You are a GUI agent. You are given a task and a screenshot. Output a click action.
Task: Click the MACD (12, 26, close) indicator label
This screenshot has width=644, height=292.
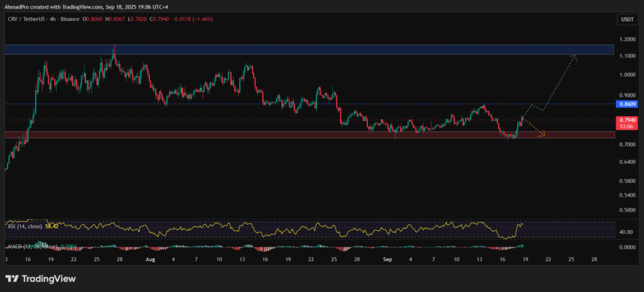click(x=32, y=247)
